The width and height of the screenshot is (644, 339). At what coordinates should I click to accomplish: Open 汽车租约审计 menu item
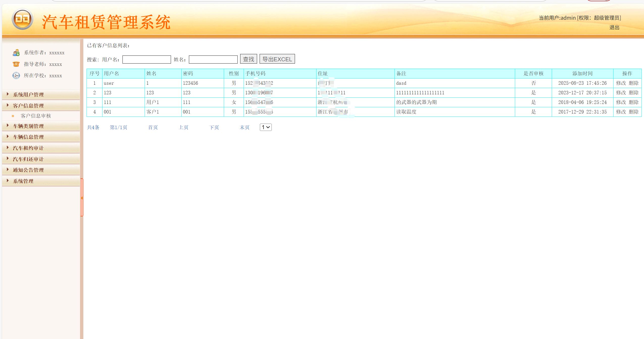click(x=28, y=148)
